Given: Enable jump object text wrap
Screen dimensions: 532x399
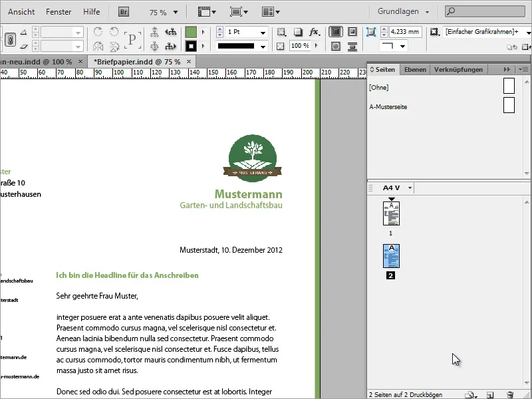Looking at the screenshot, I should click(352, 46).
